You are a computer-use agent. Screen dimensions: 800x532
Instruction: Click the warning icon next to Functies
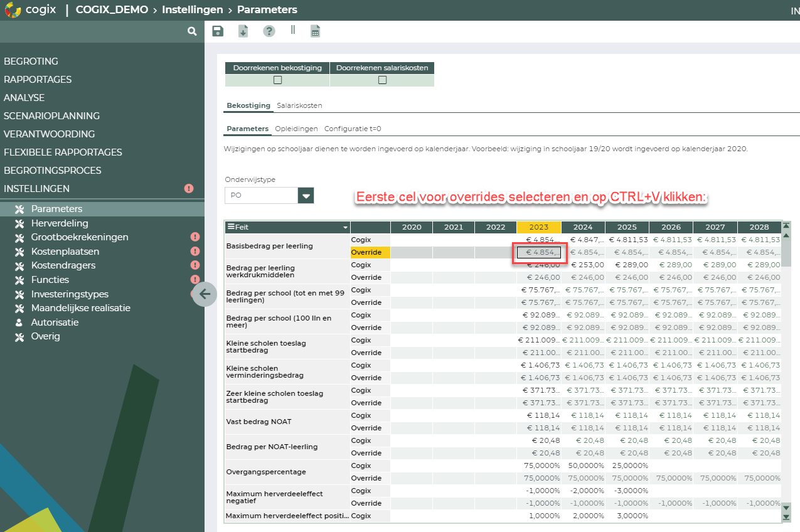coord(195,280)
